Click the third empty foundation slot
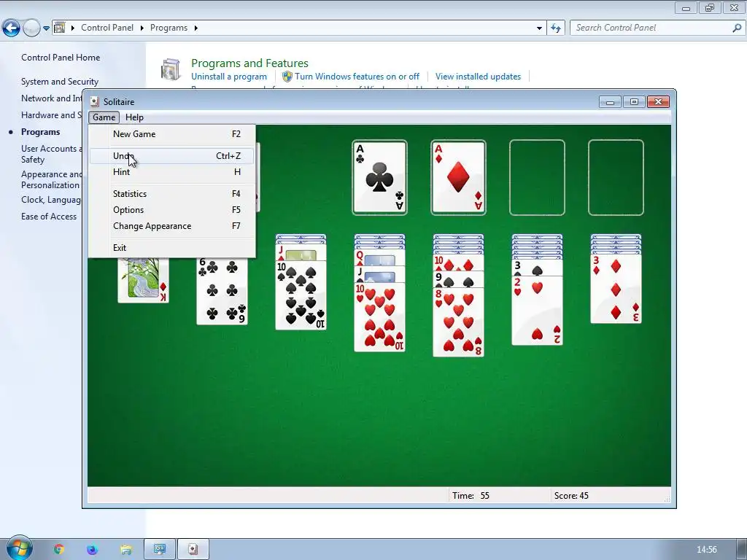This screenshot has height=560, width=747. pos(537,177)
